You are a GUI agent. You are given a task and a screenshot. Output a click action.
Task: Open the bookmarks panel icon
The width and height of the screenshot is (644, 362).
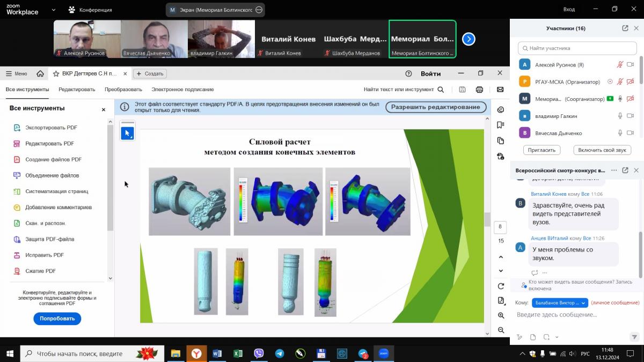[x=501, y=125]
